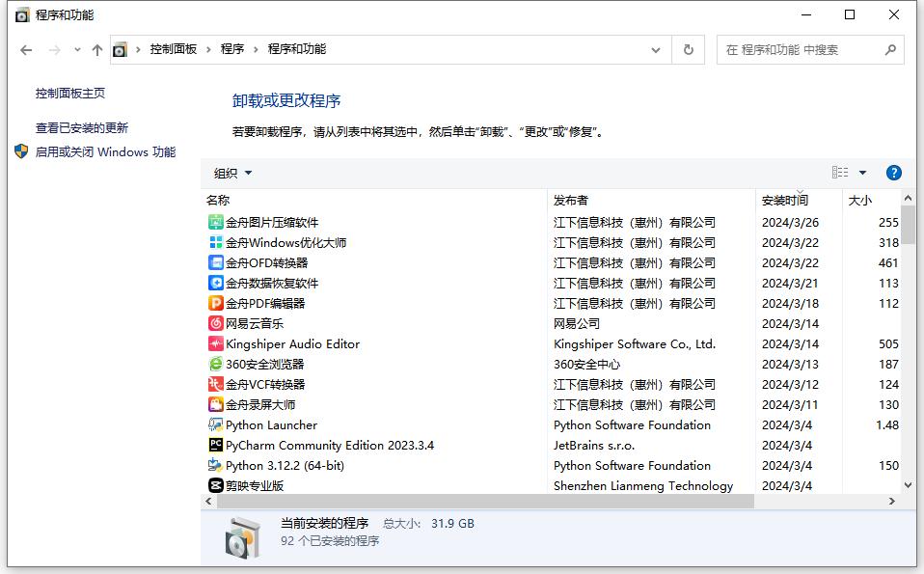924x574 pixels.
Task: Open help with the blue question mark
Action: point(893,173)
